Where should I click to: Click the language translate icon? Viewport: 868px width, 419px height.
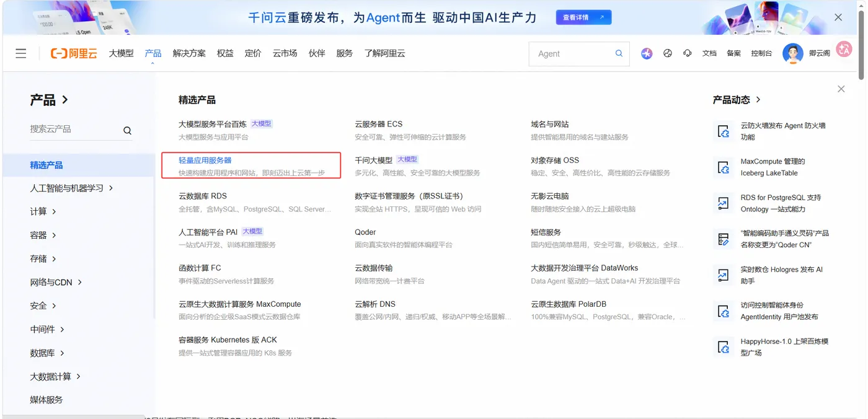click(x=844, y=50)
